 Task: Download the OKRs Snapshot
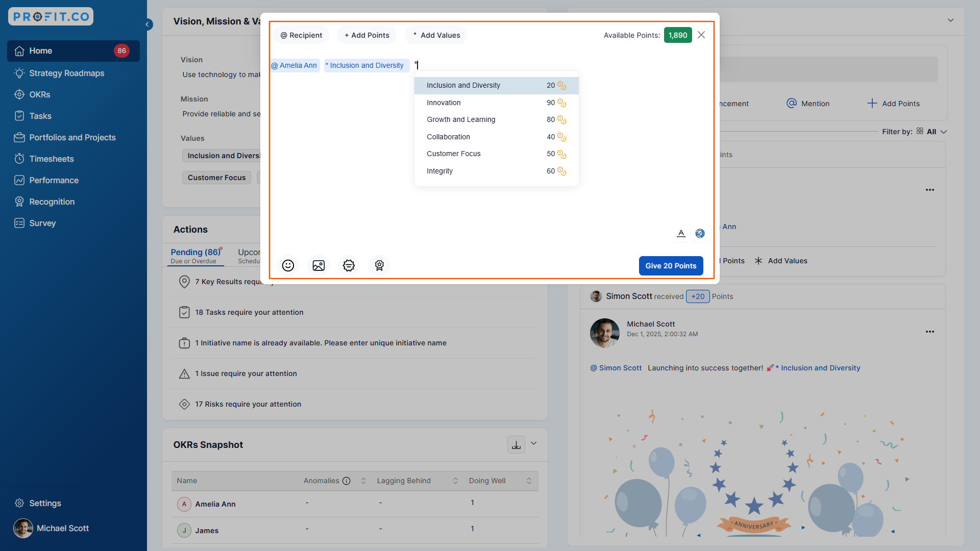pyautogui.click(x=516, y=444)
